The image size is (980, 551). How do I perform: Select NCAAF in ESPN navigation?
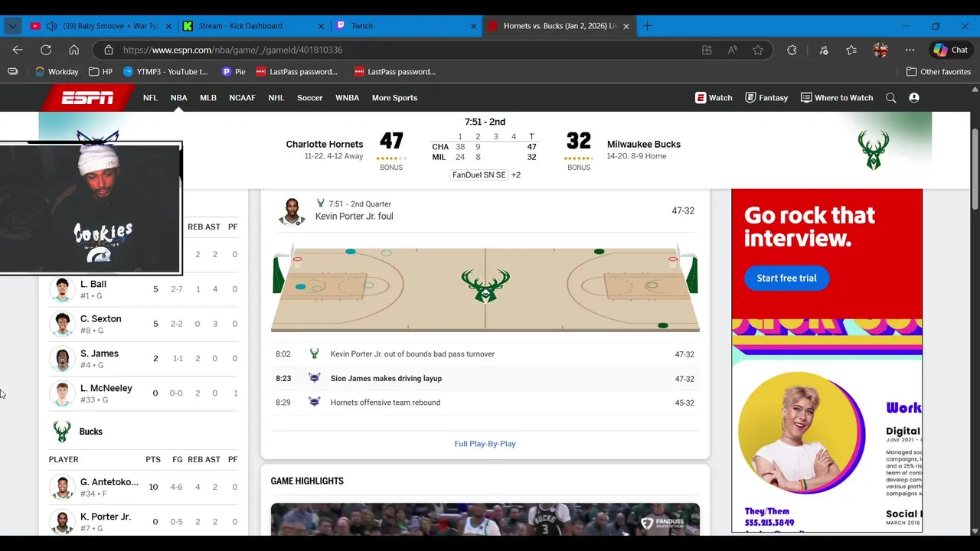242,98
